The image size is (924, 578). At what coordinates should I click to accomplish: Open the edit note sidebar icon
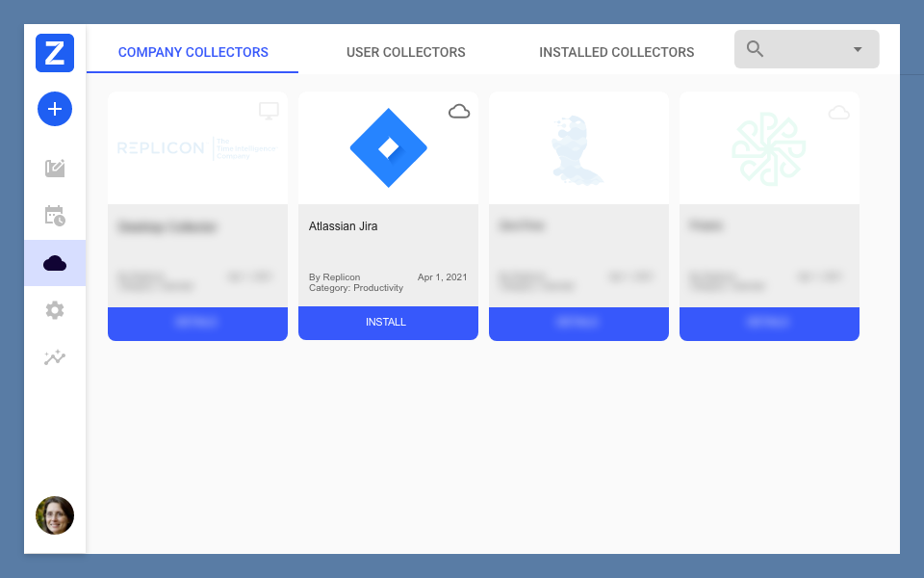[x=55, y=168]
